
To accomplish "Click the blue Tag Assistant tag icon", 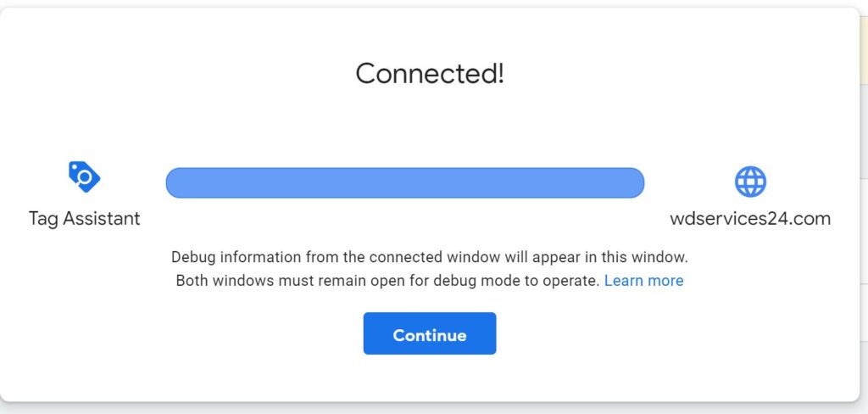I will [84, 176].
